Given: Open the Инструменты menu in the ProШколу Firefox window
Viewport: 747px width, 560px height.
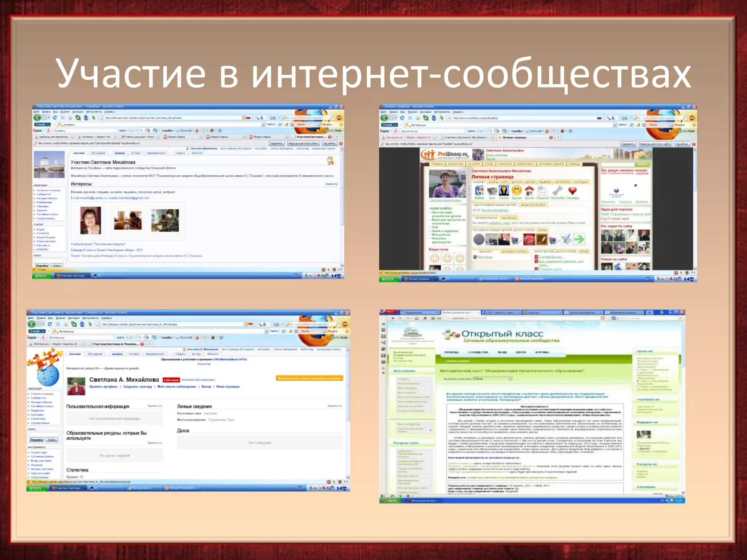Looking at the screenshot, I should click(442, 112).
